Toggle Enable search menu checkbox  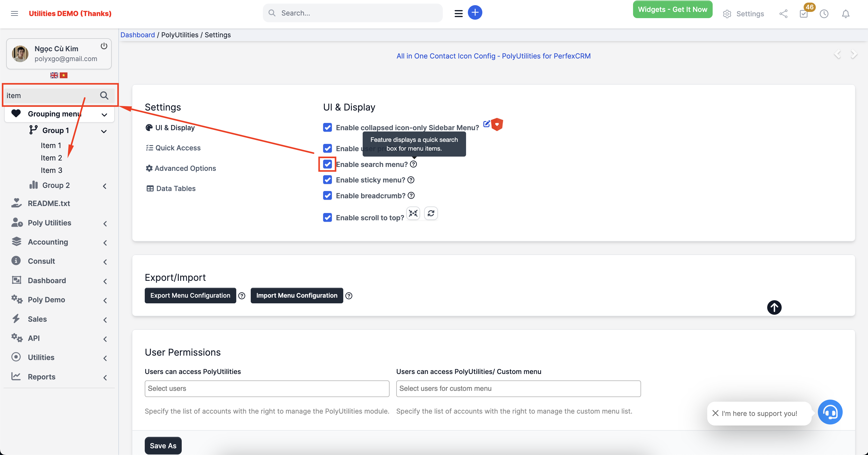[327, 164]
